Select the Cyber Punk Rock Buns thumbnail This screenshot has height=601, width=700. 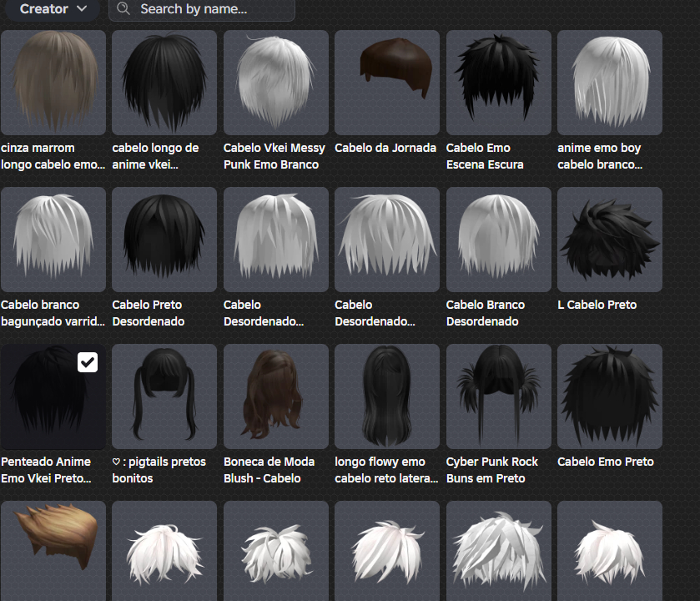[x=499, y=396]
